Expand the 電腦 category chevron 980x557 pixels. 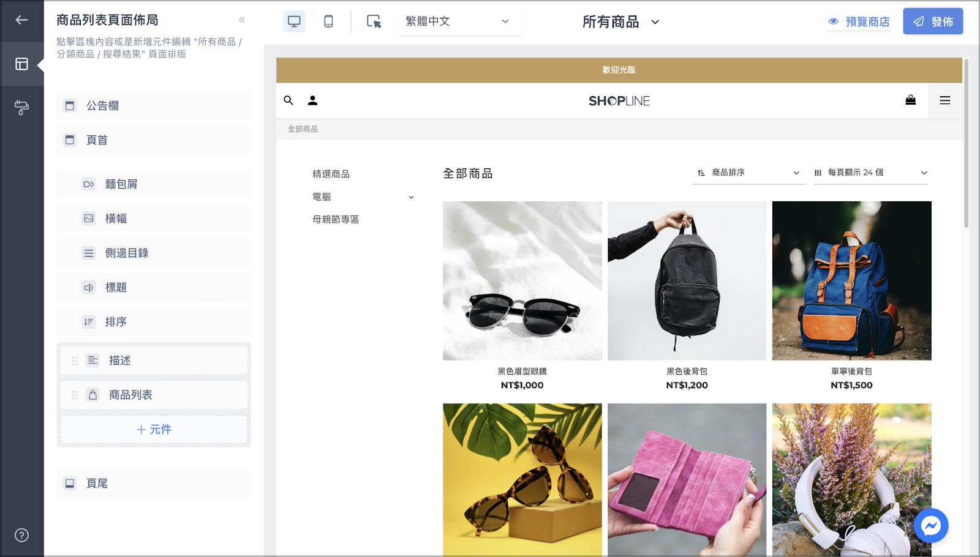click(411, 197)
